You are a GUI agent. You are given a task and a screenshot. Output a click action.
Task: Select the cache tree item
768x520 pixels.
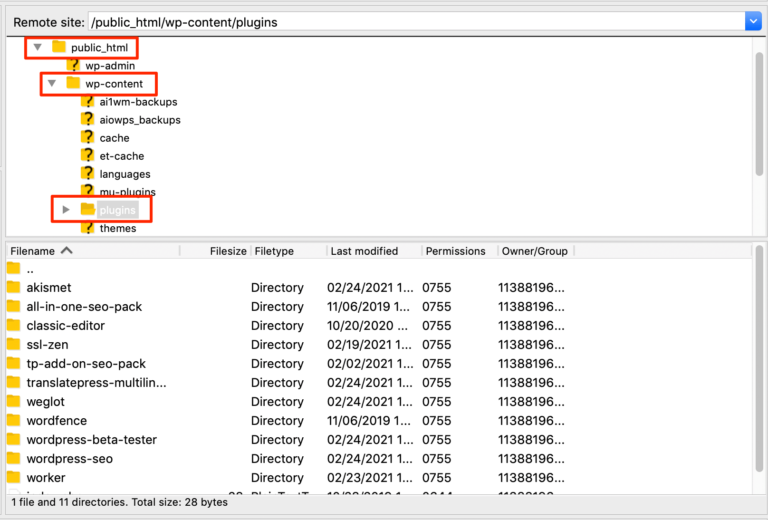coord(114,138)
